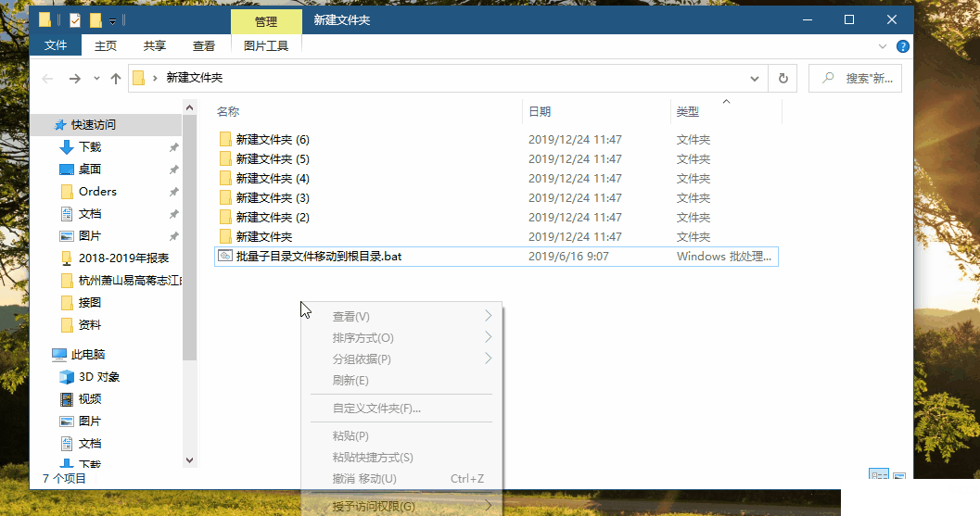The width and height of the screenshot is (980, 516).
Task: Open the 资料 folder in sidebar
Action: tap(90, 325)
